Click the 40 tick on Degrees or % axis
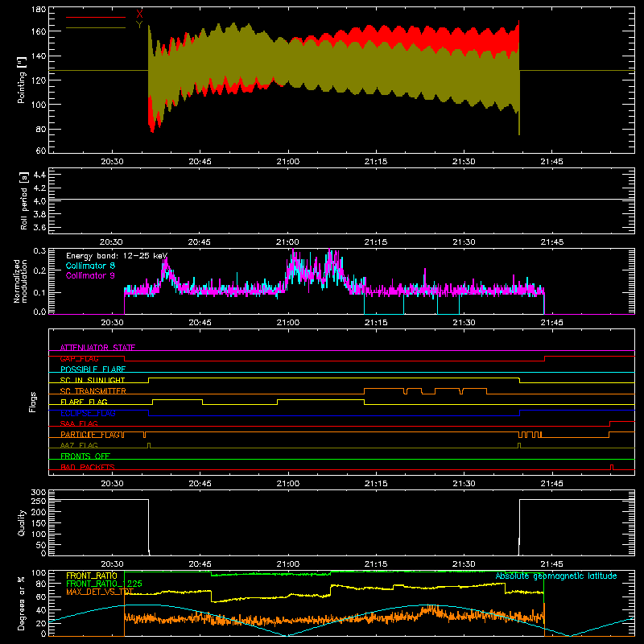Viewport: 644px width, 644px height. coord(41,610)
